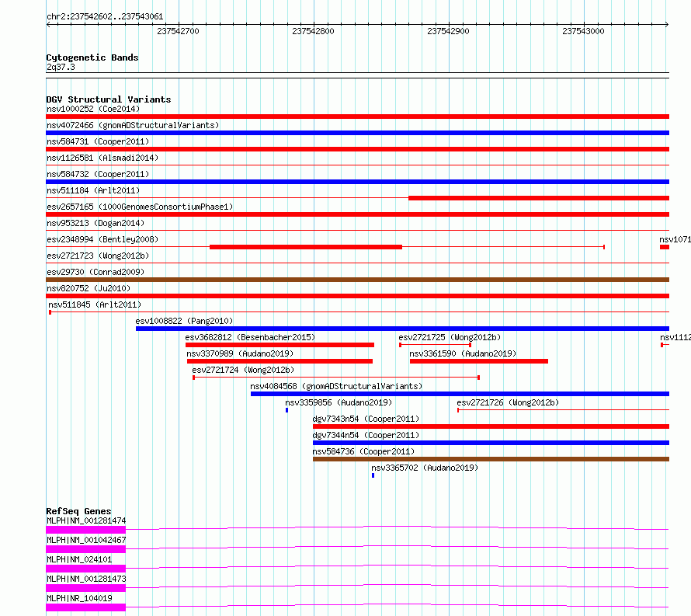This screenshot has height=616, width=691.
Task: Click ruler position 237542800
Action: point(313,31)
